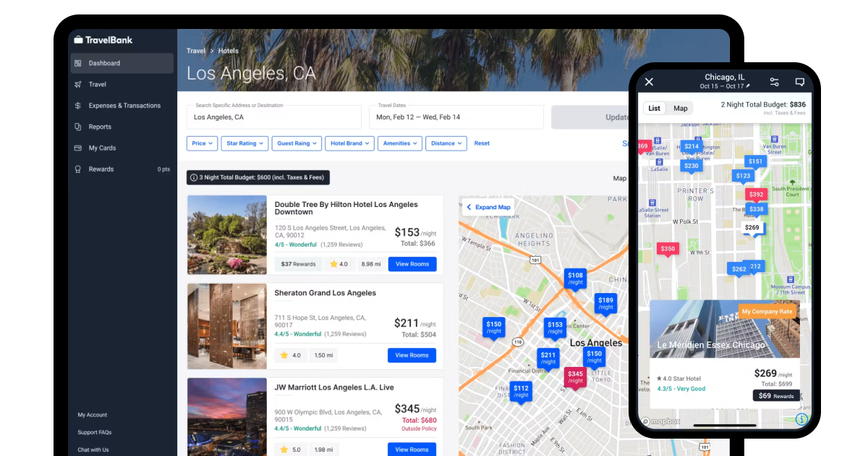
Task: Select the $338 pin on Chicago map
Action: click(756, 209)
